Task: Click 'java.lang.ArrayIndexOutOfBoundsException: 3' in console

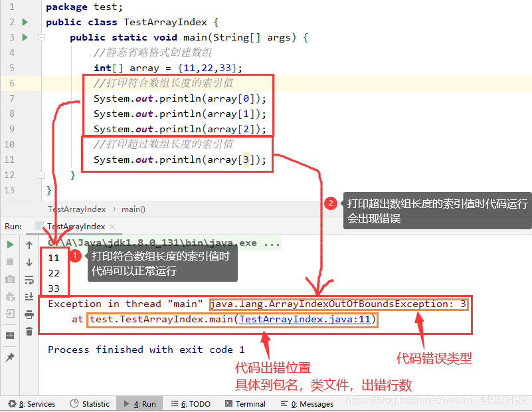Action: [339, 304]
